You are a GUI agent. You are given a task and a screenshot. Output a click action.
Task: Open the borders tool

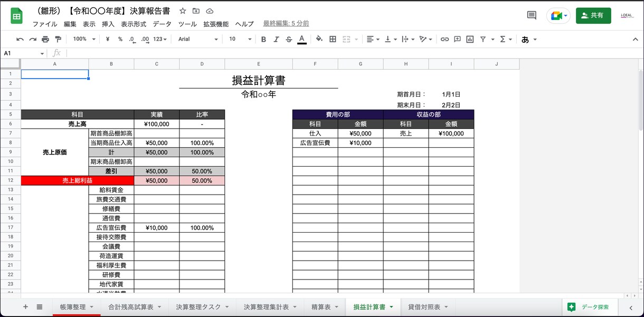pyautogui.click(x=333, y=39)
